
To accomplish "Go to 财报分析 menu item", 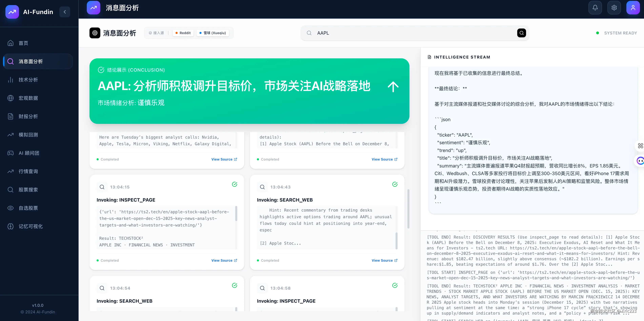I will [28, 116].
